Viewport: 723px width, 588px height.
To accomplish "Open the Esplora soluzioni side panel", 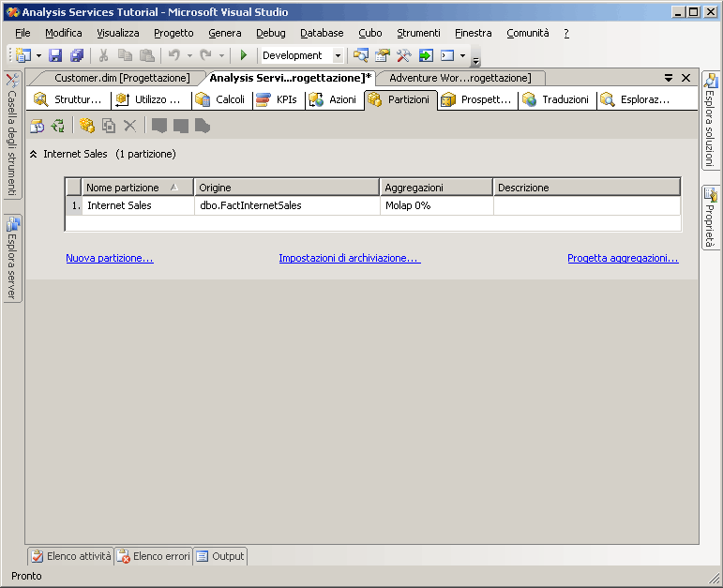I will point(710,120).
